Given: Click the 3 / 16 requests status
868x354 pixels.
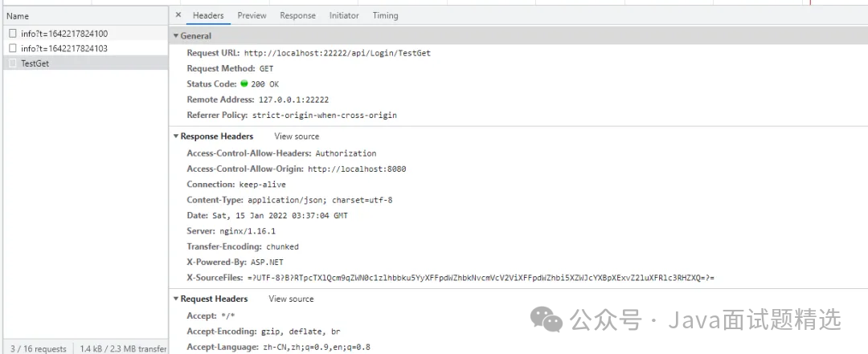Looking at the screenshot, I should 39,348.
